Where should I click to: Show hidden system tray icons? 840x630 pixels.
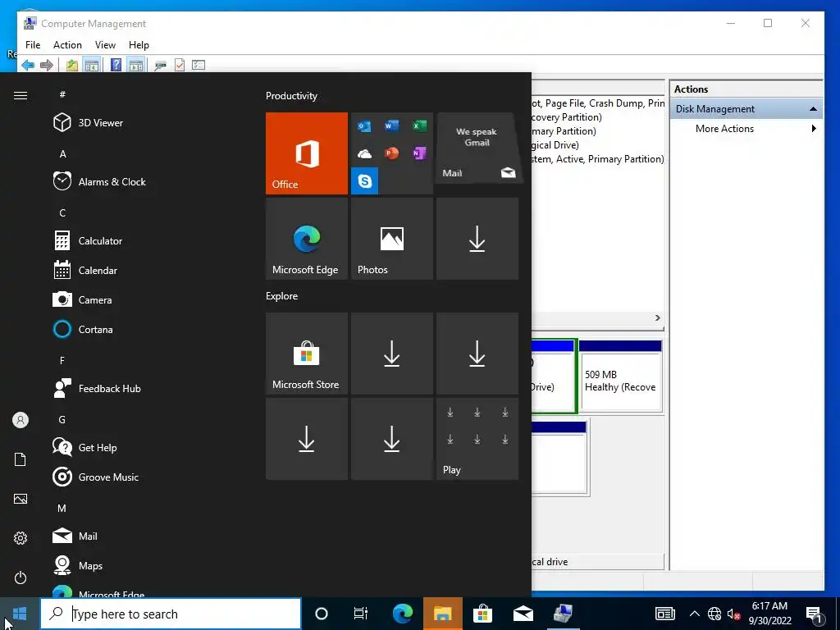[694, 614]
